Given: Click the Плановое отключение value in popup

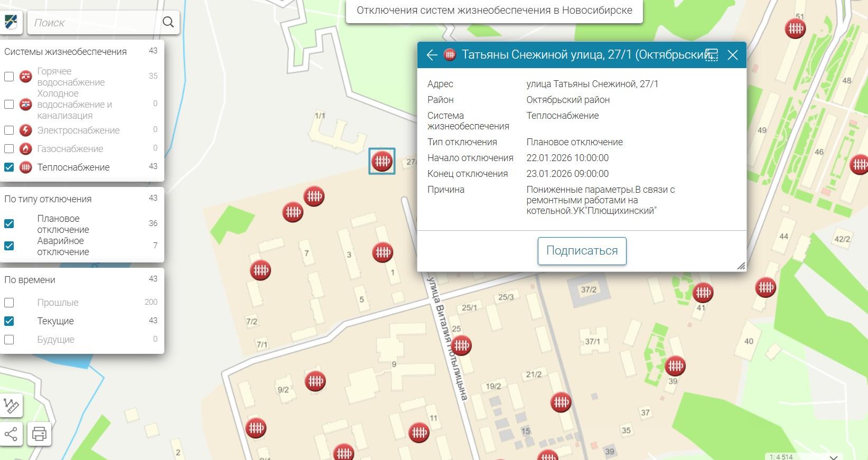Looking at the screenshot, I should (x=574, y=142).
